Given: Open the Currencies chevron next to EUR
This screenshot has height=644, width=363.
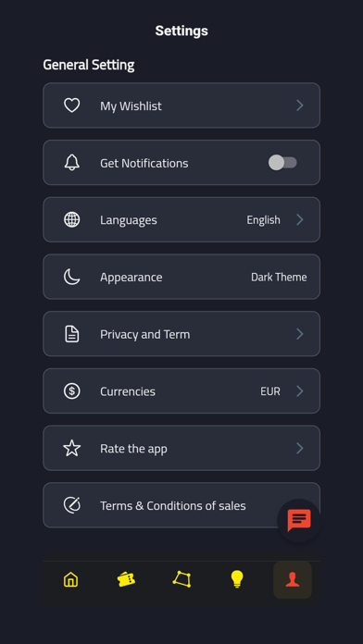Looking at the screenshot, I should coord(300,391).
